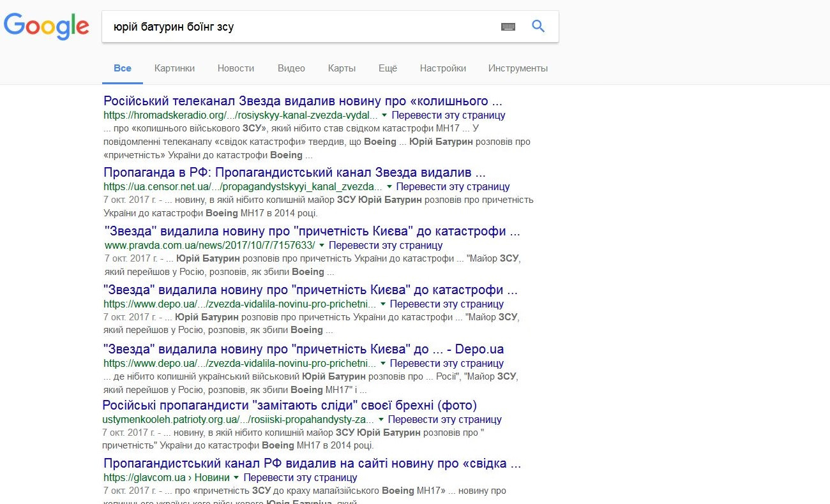This screenshot has height=504, width=830.
Task: Click 'Перевести эту страницу' under '- Depo.ua' result
Action: click(447, 363)
